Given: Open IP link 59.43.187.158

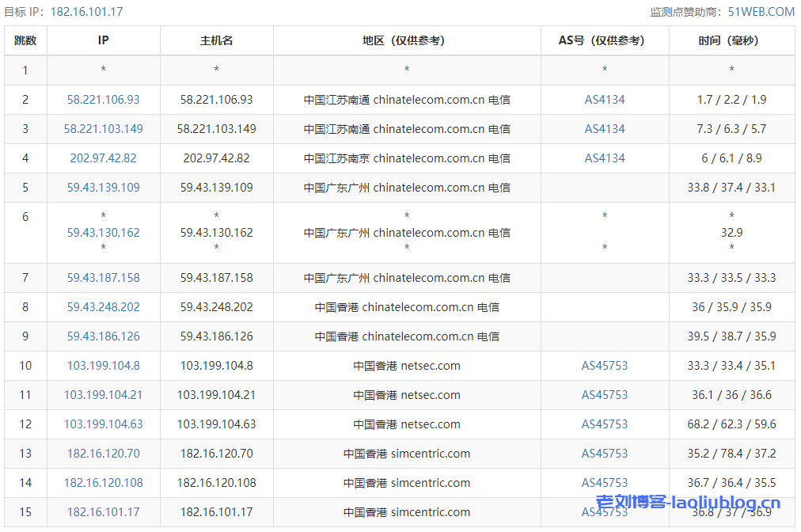Looking at the screenshot, I should (x=103, y=278).
